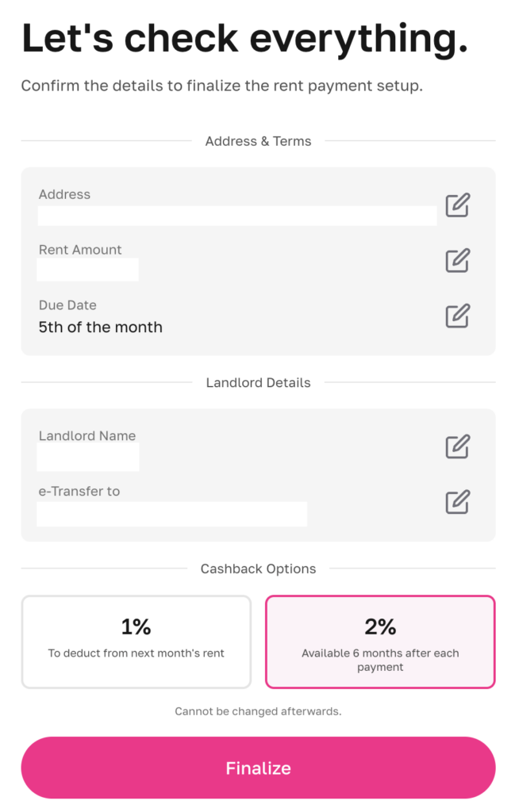Image resolution: width=519 pixels, height=812 pixels.
Task: Click the e-Transfer to value field
Action: 171,514
